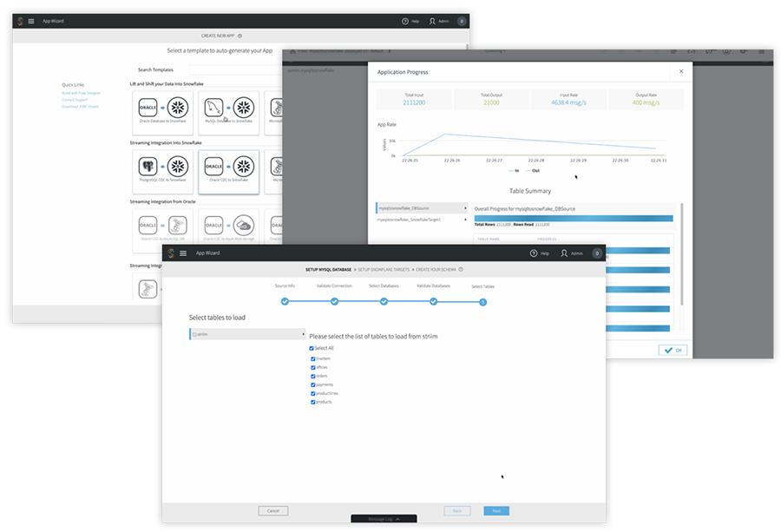Select mysqltosnowflake_DBSource in Table Summary
Viewport: 781px width, 532px height.
coord(422,208)
